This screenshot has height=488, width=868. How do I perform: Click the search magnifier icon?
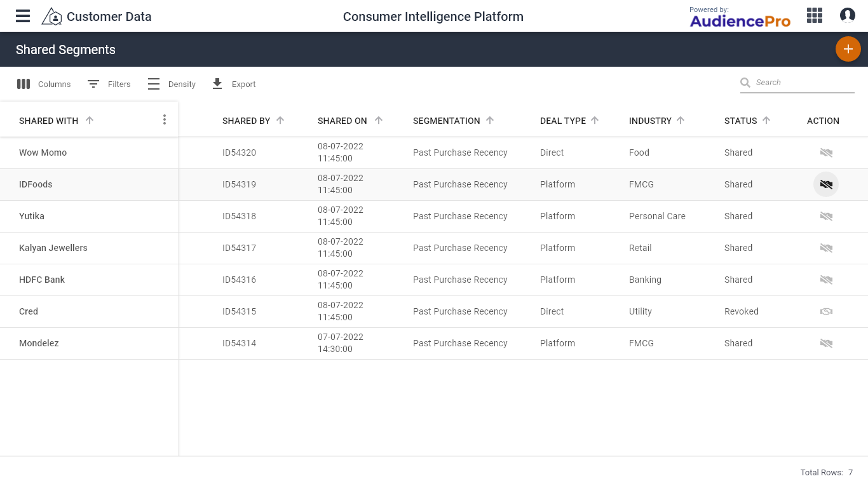point(745,83)
